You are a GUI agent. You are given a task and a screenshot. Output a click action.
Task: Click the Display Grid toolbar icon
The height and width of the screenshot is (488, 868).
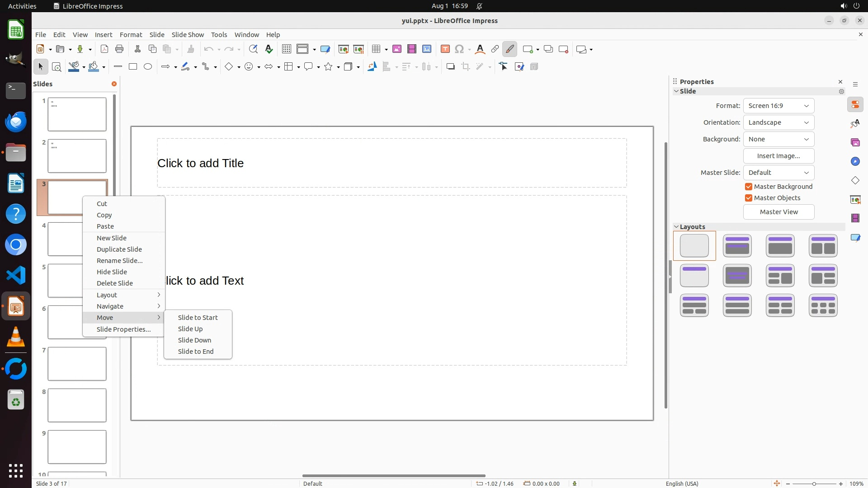point(286,49)
